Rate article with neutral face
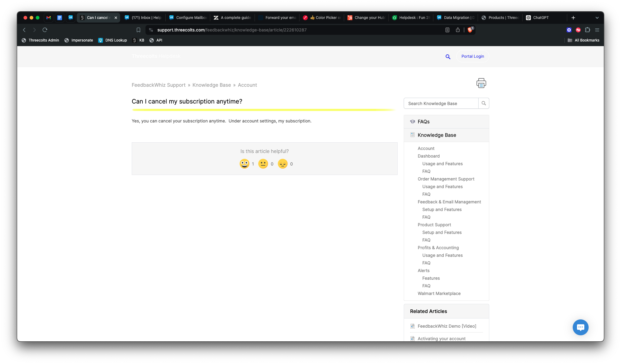This screenshot has width=621, height=364. (x=263, y=164)
